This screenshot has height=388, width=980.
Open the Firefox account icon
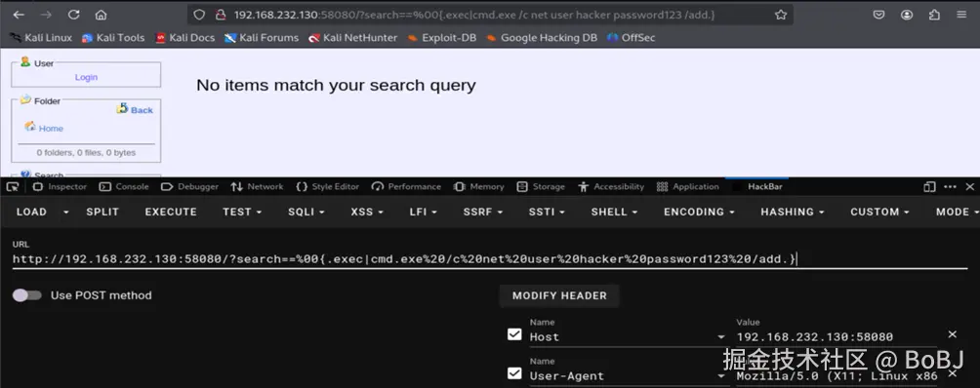[x=907, y=15]
